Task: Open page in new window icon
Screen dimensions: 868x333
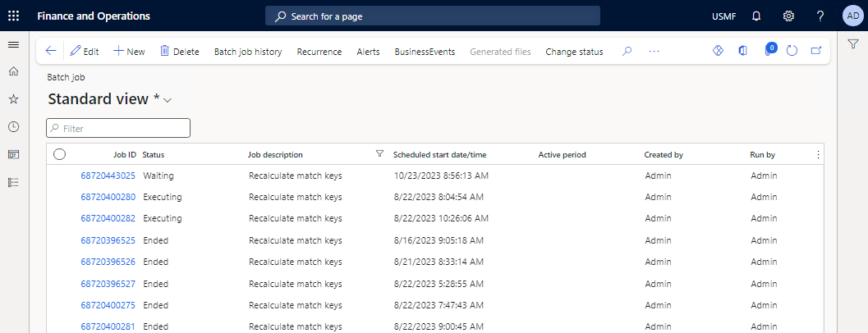Action: pyautogui.click(x=816, y=51)
